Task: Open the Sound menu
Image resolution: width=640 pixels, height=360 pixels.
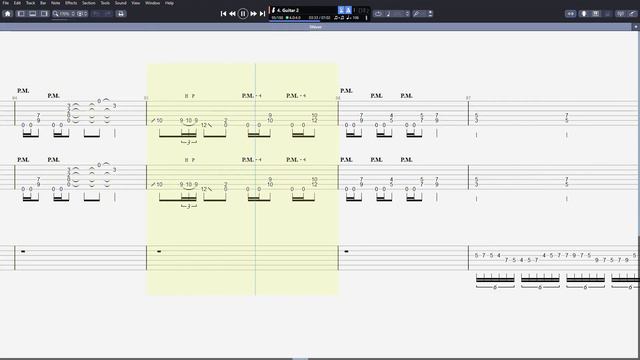Action: (x=120, y=3)
